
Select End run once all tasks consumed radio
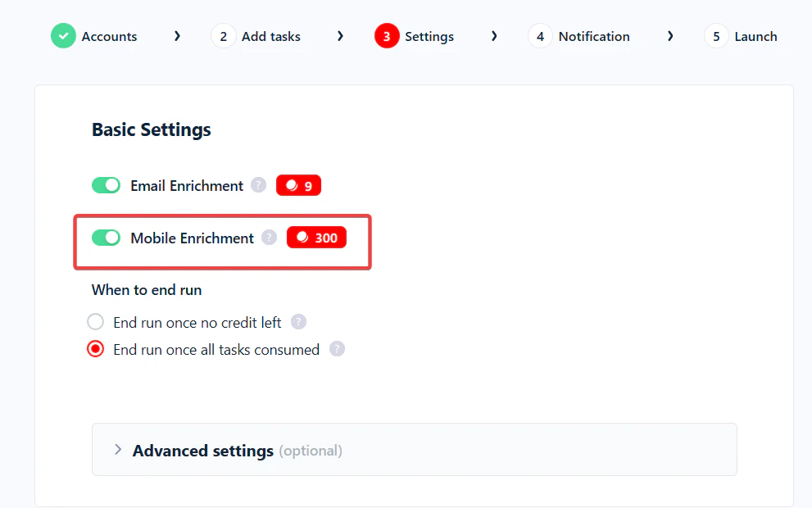click(x=95, y=349)
